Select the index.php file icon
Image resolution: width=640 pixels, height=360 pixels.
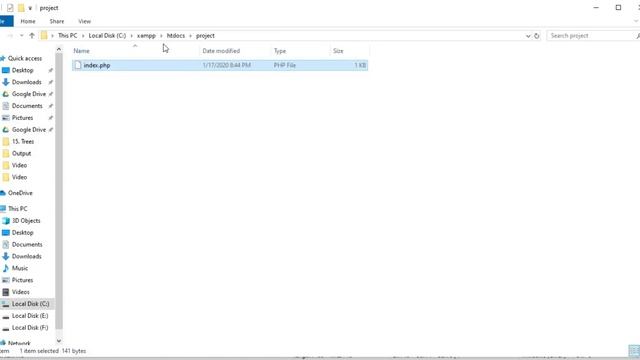pyautogui.click(x=78, y=65)
